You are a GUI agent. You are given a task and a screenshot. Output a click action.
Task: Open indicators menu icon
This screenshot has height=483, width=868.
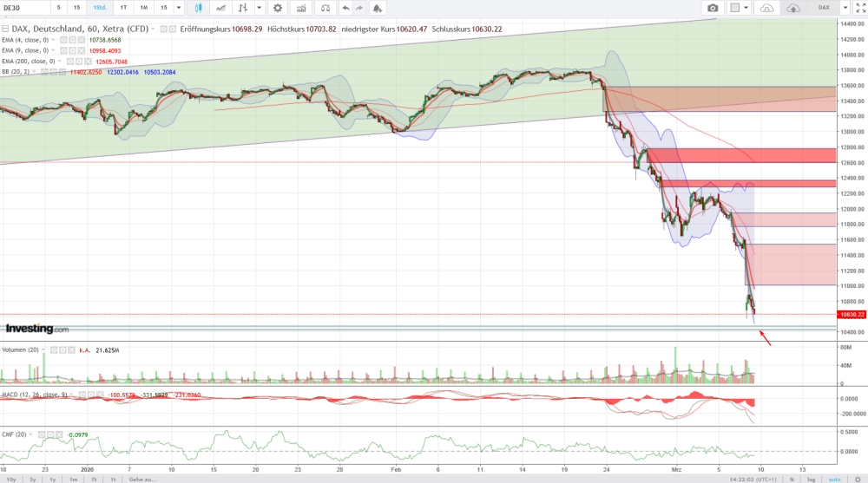click(300, 8)
